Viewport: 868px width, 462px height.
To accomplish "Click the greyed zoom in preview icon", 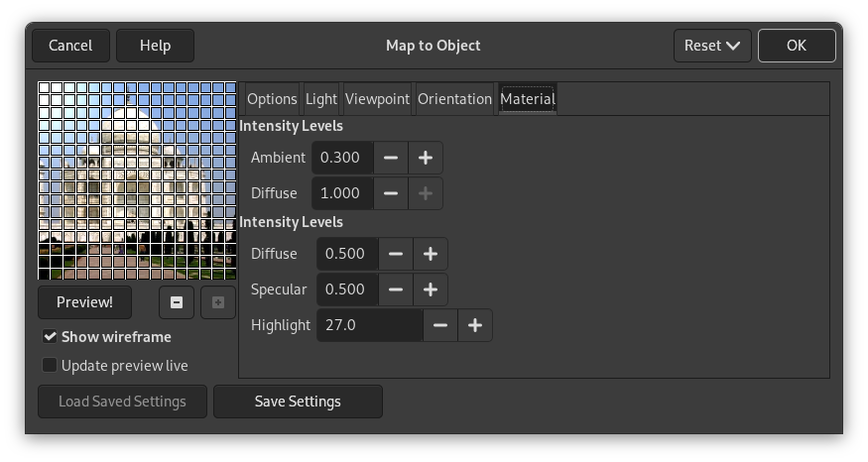I will coord(218,302).
